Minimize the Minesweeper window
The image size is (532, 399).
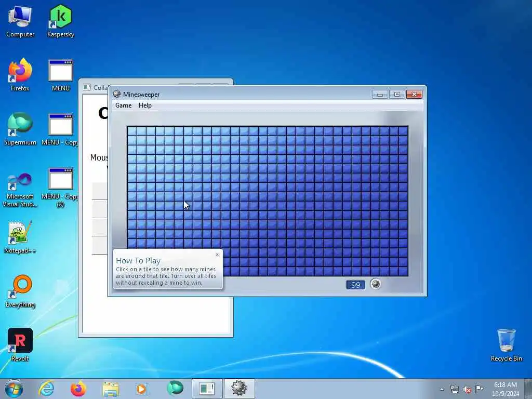click(380, 95)
